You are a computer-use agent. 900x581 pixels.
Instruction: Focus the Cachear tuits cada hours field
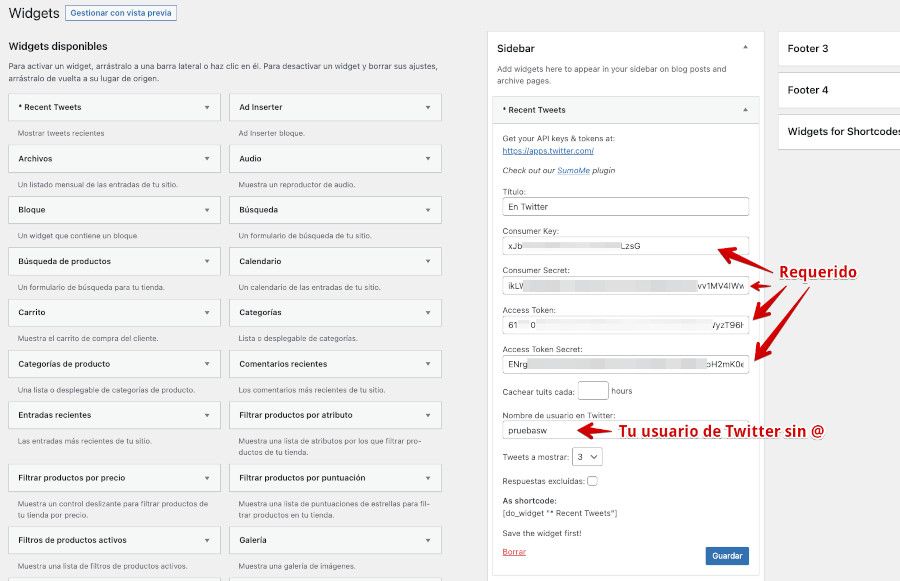tap(593, 390)
